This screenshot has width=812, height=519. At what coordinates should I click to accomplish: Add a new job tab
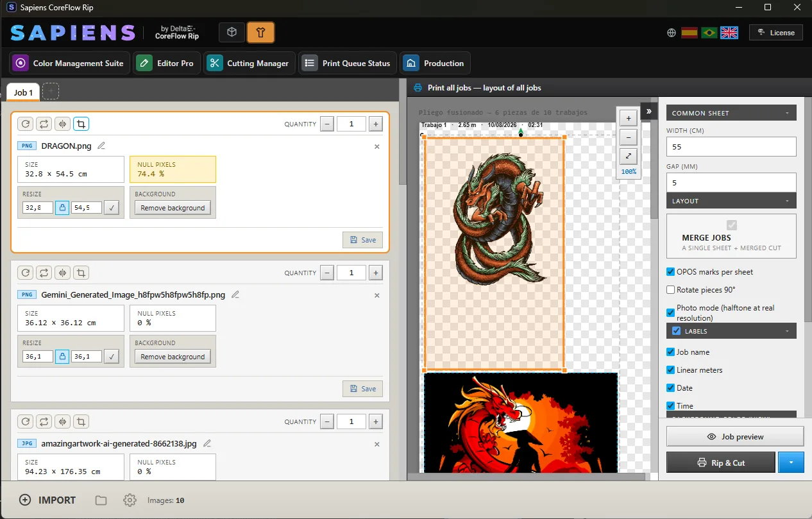point(51,92)
